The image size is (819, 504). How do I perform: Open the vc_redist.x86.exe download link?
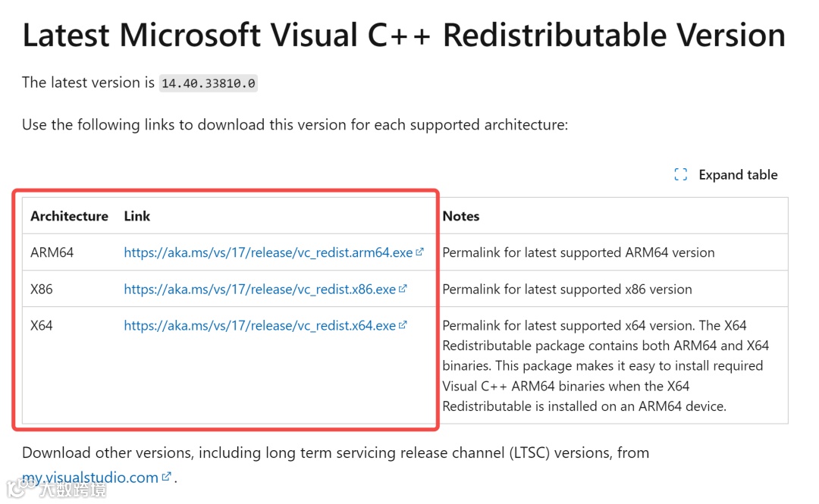pos(259,289)
